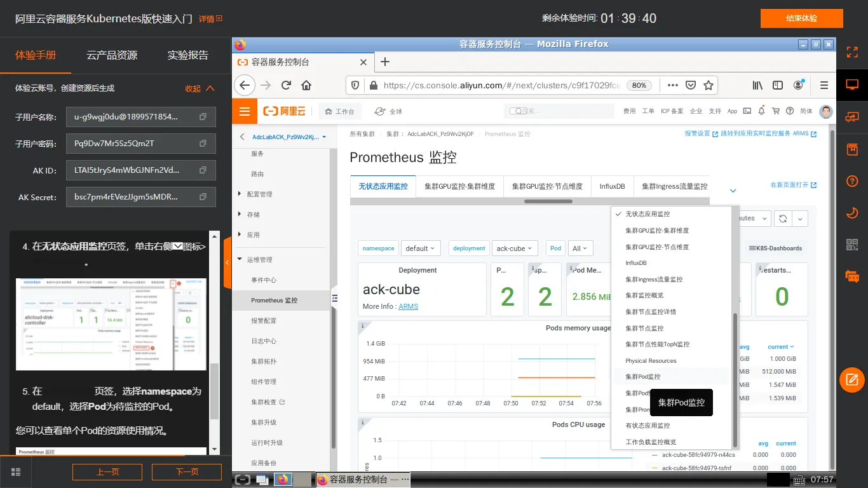Open the Firefox library icon
This screenshot has height=488, width=868.
point(757,85)
